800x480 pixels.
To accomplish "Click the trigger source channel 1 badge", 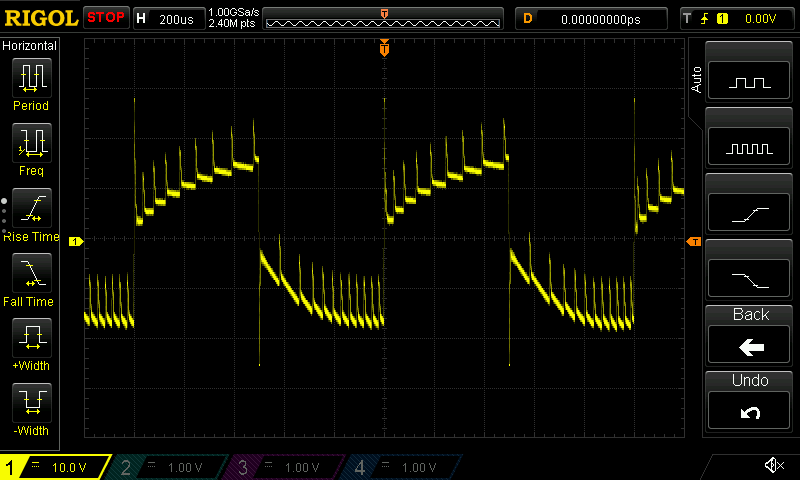I will (722, 19).
